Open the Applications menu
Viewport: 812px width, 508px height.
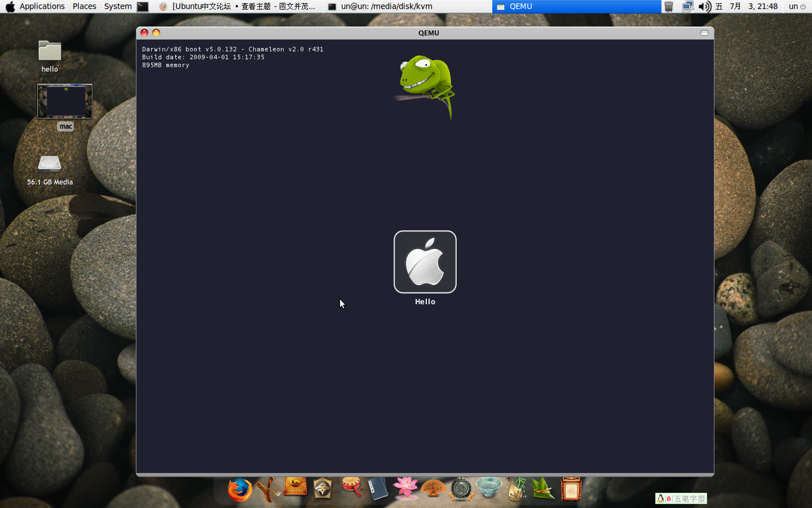42,6
